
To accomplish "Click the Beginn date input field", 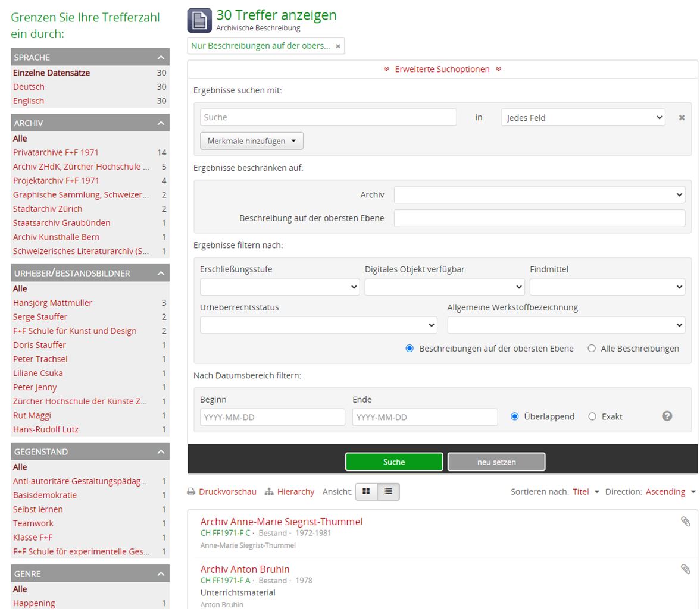I will coord(272,417).
